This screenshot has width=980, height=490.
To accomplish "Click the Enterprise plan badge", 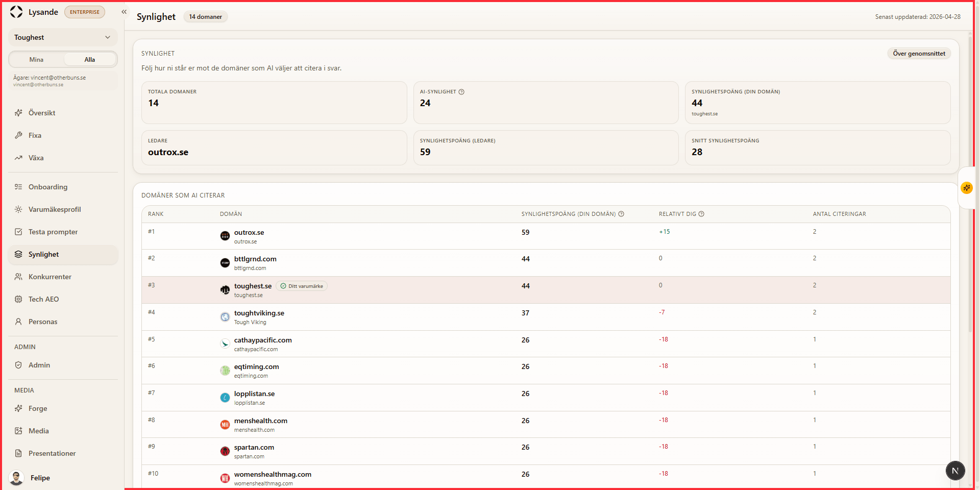I will pyautogui.click(x=85, y=12).
